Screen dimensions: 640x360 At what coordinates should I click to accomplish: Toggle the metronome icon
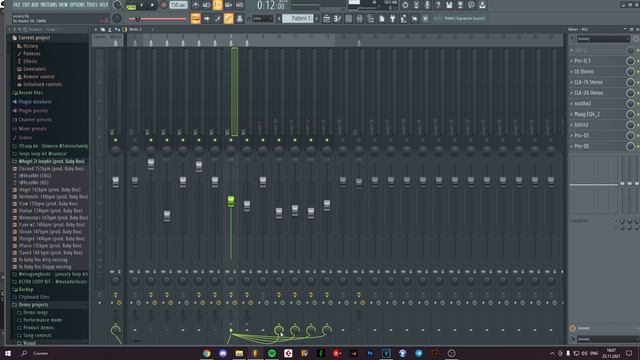[196, 5]
